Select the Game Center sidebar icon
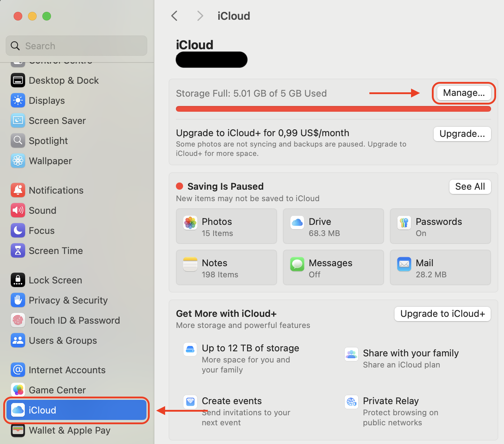 tap(18, 390)
